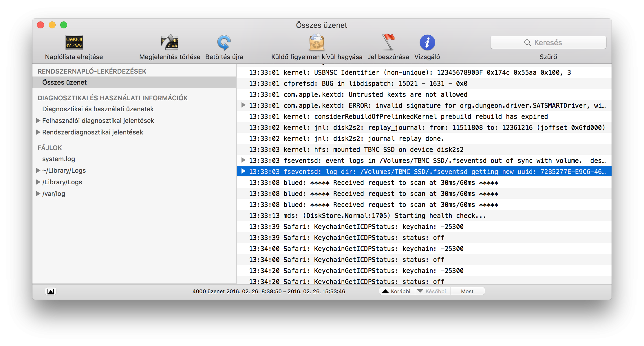Select system.log in the sidebar
Screen dimensions: 644x346
58,159
